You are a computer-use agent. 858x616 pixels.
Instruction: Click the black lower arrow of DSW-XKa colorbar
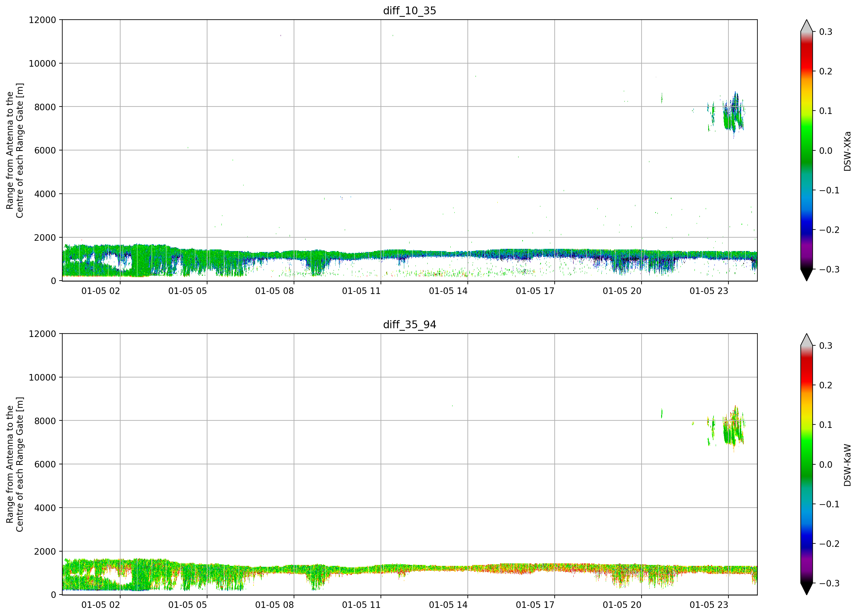[807, 275]
